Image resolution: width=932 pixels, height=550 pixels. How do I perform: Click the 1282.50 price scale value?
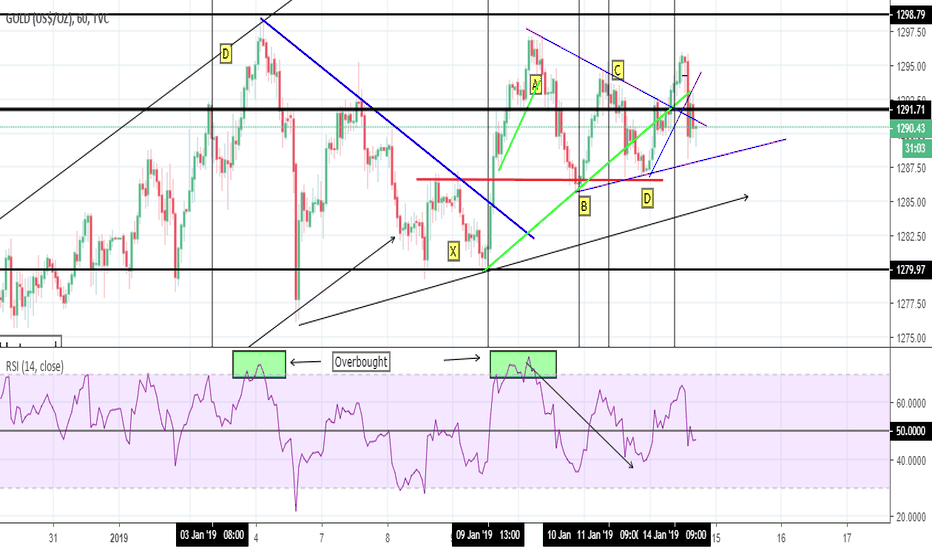click(x=911, y=236)
